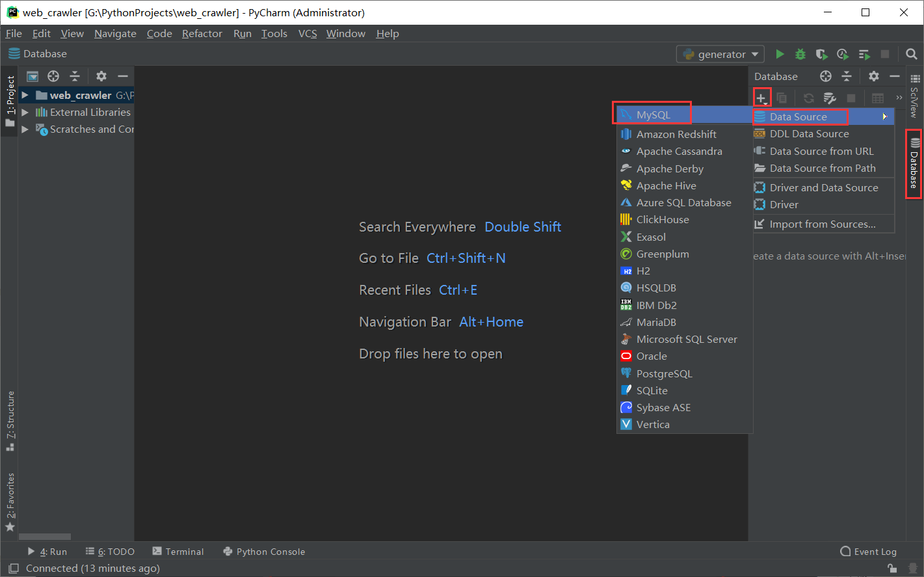
Task: Add a new data source with the plus icon
Action: pyautogui.click(x=761, y=97)
